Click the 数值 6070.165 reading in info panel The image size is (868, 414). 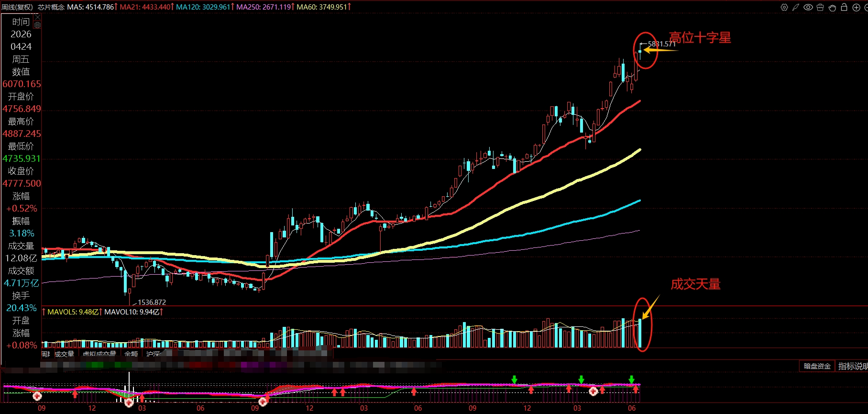22,84
